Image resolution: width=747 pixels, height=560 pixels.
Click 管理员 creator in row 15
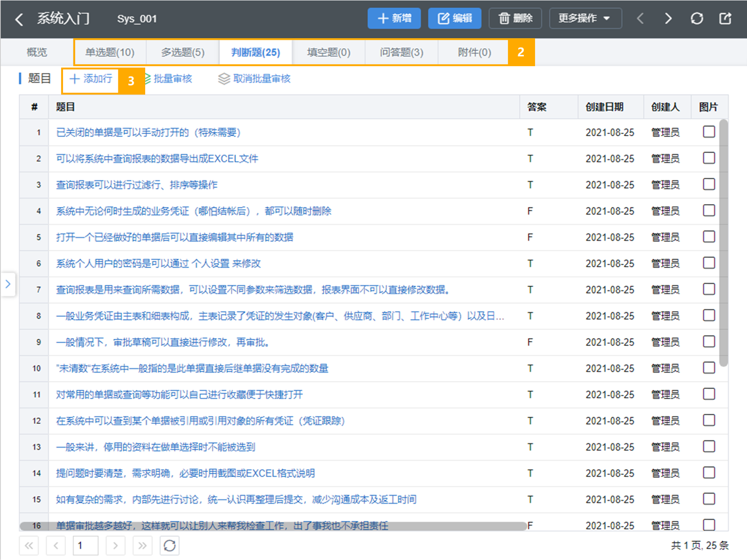pos(665,499)
